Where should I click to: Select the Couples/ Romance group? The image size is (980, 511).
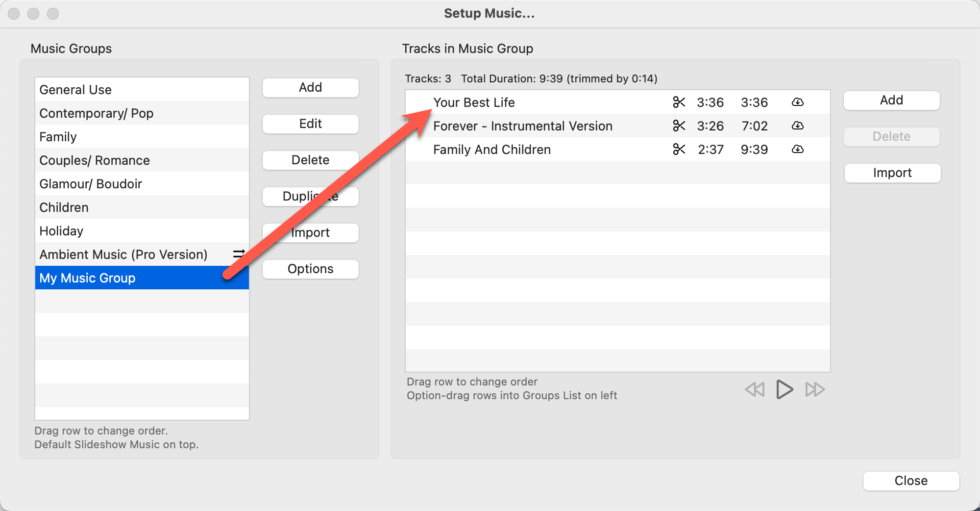[95, 160]
